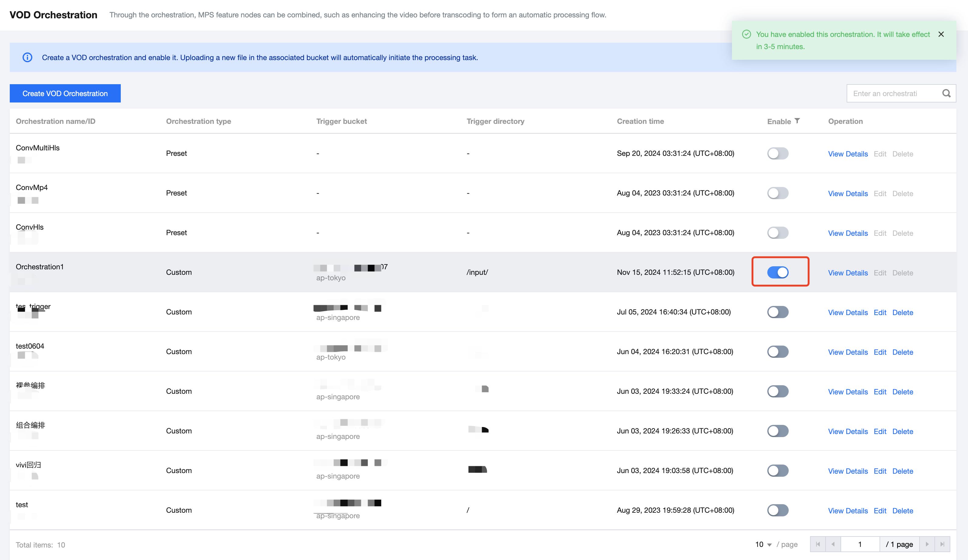Go to previous page arrow

[833, 544]
